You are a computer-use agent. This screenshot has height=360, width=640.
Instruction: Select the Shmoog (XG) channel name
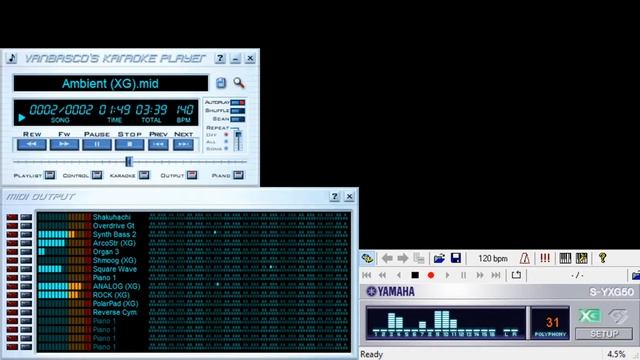click(x=114, y=260)
